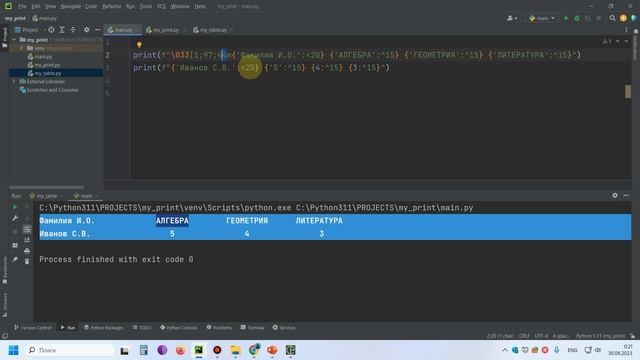Open Services tool window
640x360 pixels.
[x=284, y=327]
